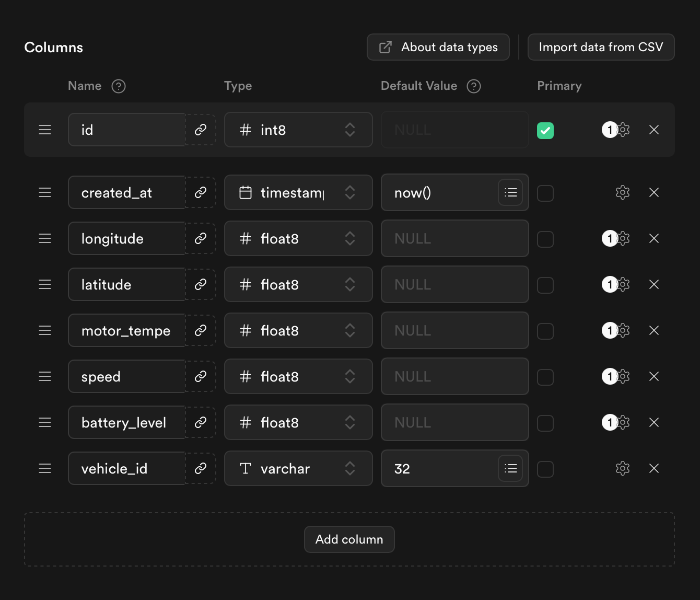
Task: Open gear settings for battery_level column
Action: tap(623, 422)
